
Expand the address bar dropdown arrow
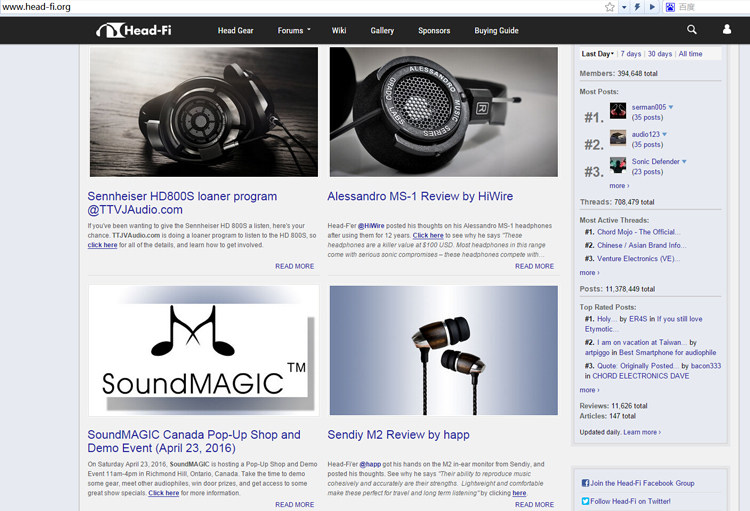pyautogui.click(x=624, y=7)
